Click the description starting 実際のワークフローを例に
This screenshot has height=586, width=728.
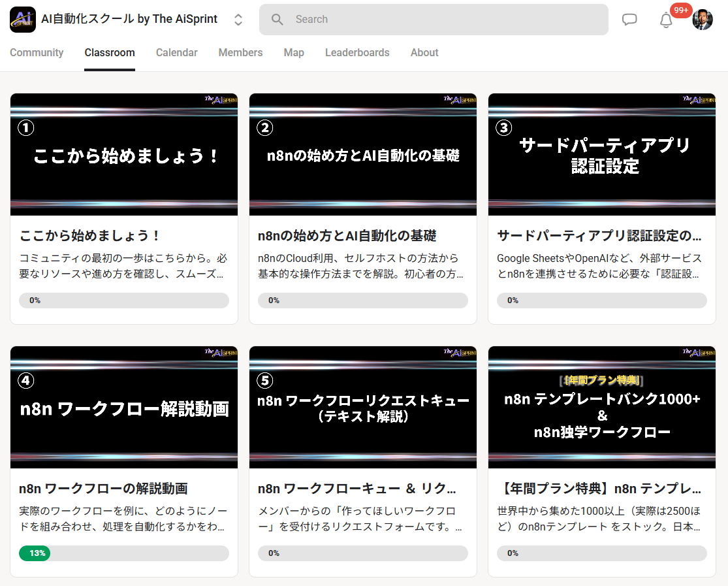pyautogui.click(x=123, y=519)
